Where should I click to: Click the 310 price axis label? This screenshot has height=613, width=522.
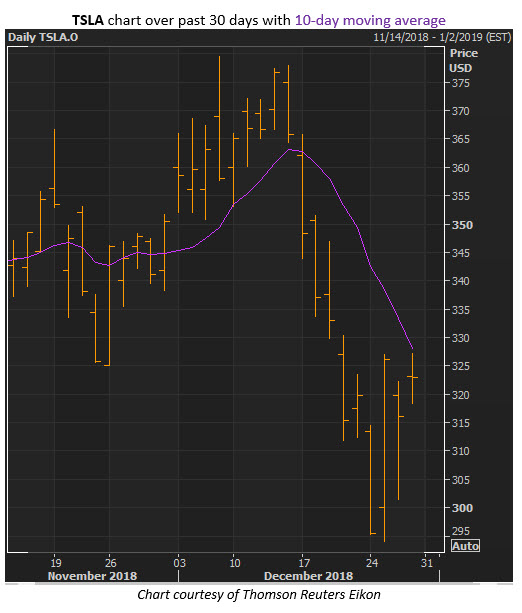point(460,451)
